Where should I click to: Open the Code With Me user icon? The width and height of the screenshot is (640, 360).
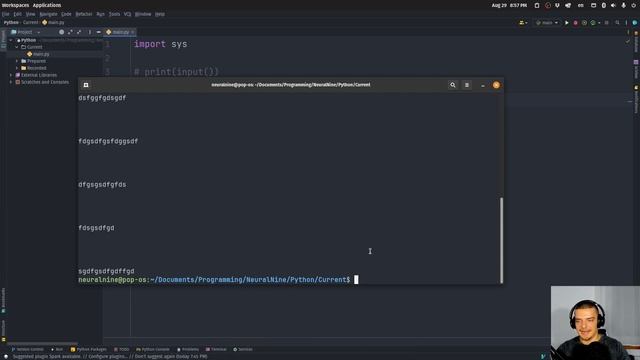click(522, 23)
